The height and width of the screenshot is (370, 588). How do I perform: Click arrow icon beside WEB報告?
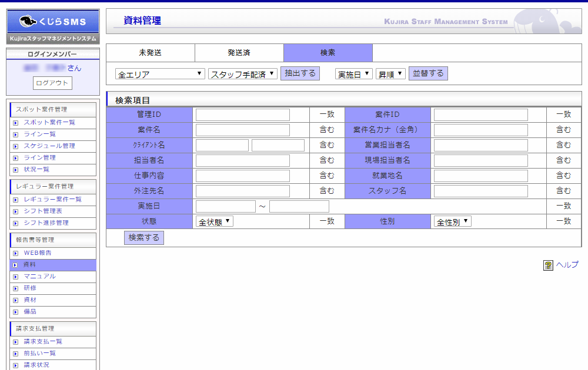[x=16, y=253]
